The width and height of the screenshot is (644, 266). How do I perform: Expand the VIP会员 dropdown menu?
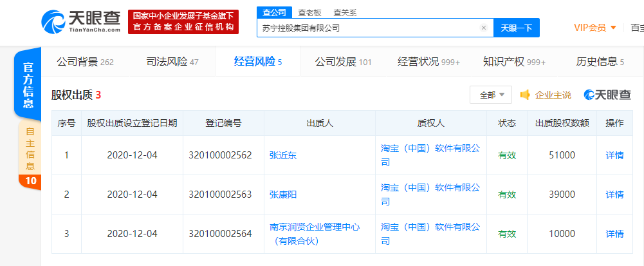(595, 28)
